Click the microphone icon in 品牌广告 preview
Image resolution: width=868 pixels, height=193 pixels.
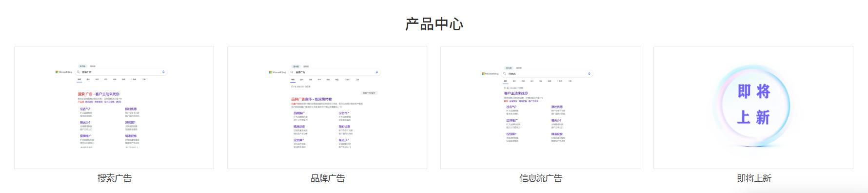(376, 72)
